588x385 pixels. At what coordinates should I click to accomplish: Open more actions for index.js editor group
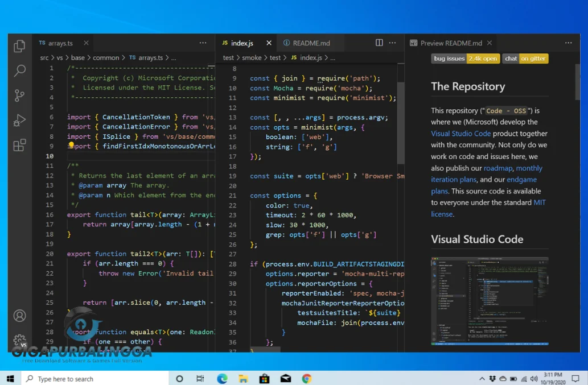[392, 43]
